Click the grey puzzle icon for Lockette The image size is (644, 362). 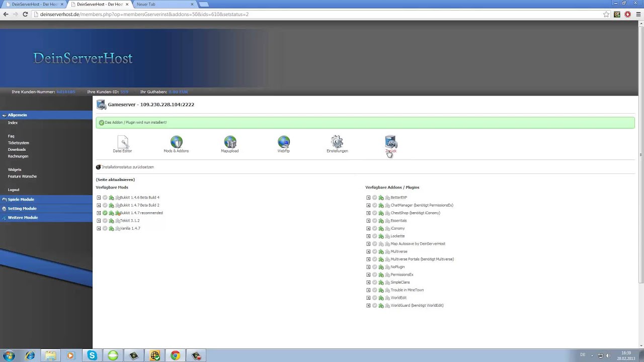[387, 236]
